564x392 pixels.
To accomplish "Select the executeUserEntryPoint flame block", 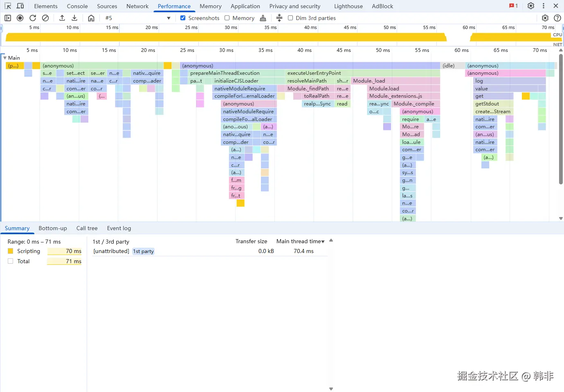I will click(x=363, y=73).
